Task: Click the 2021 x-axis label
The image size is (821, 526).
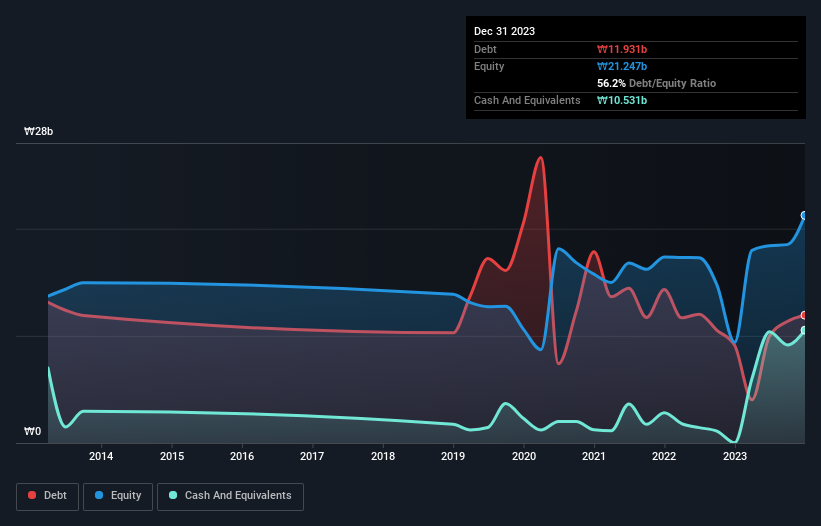Action: 594,456
